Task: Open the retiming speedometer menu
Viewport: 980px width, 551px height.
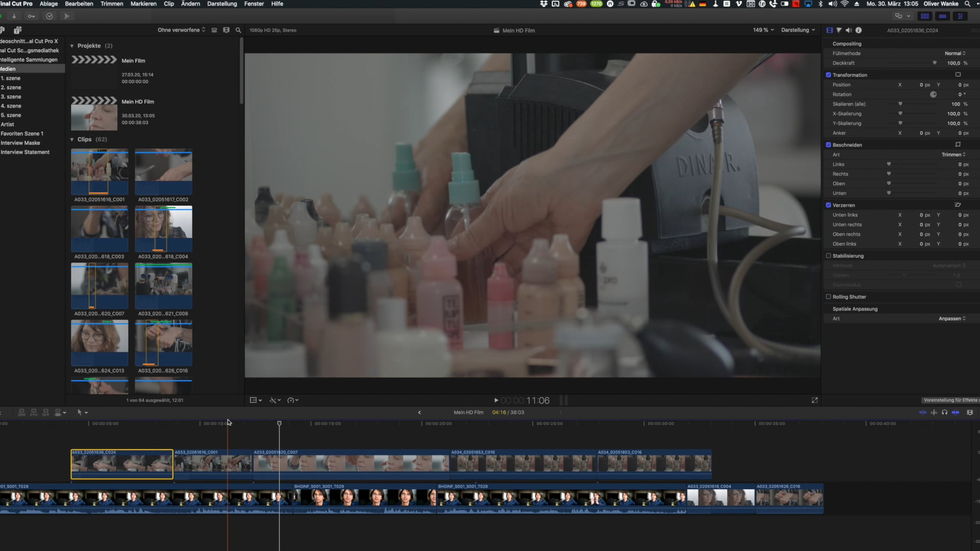Action: (292, 400)
